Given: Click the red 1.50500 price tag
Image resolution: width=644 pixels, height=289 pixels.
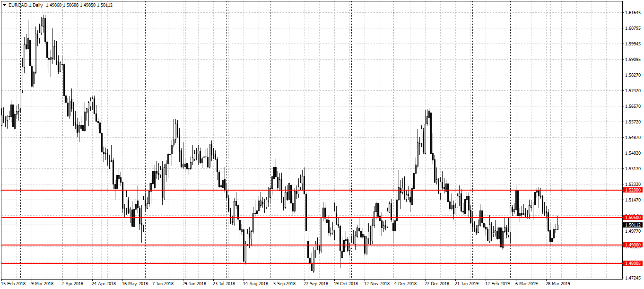Looking at the screenshot, I should 633,218.
